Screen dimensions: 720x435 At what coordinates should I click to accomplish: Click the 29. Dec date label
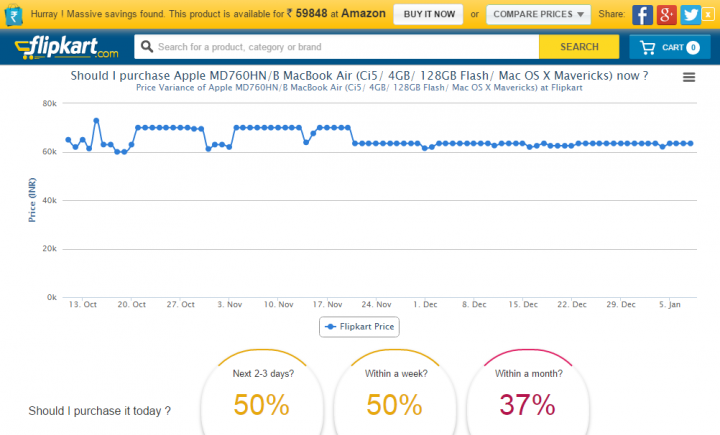[x=621, y=305]
